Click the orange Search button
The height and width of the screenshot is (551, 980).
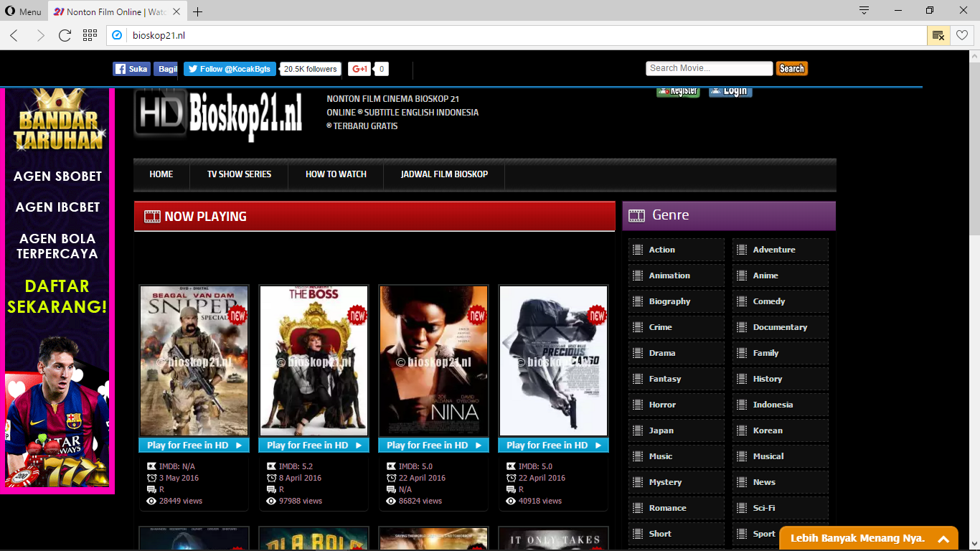pyautogui.click(x=792, y=68)
